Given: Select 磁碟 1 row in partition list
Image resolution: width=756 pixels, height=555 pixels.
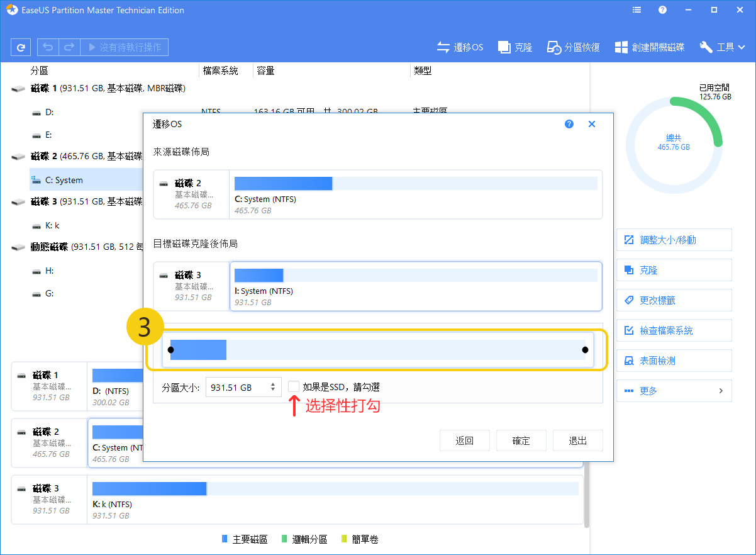Looking at the screenshot, I should [x=108, y=89].
